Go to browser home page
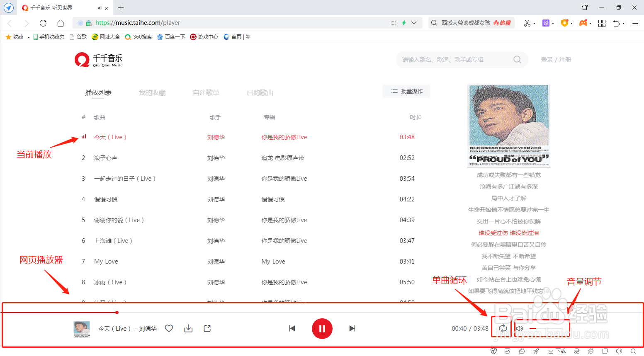The image size is (644, 356). (61, 23)
